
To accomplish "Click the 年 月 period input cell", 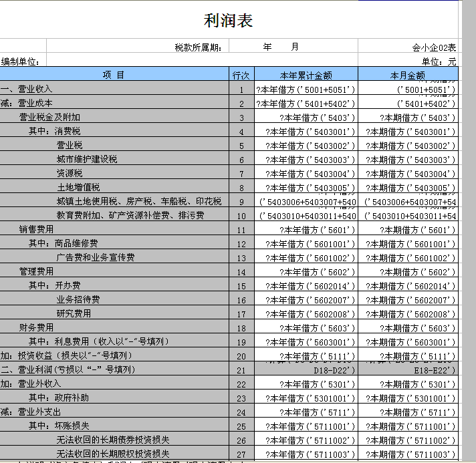I will (281, 47).
